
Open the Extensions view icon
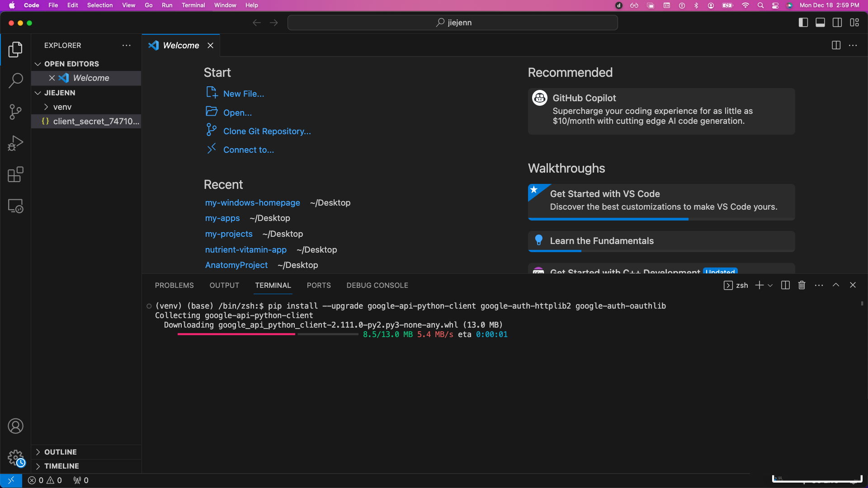click(x=15, y=174)
